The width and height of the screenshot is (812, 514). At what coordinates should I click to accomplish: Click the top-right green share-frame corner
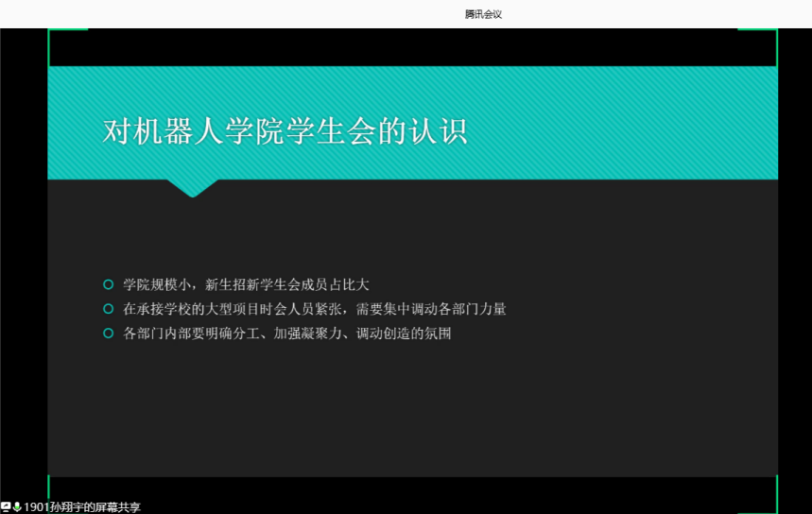[775, 31]
